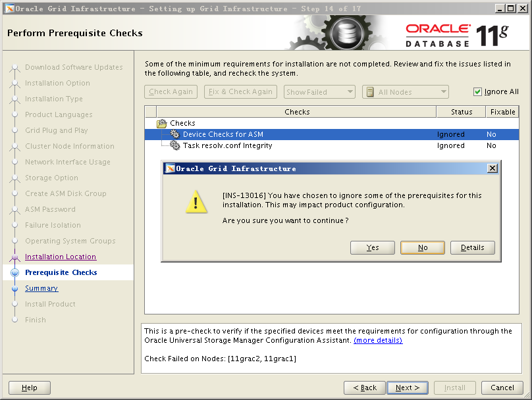Screen dimensions: 532x400
Task: Show Details of the warning message
Action: (x=473, y=247)
